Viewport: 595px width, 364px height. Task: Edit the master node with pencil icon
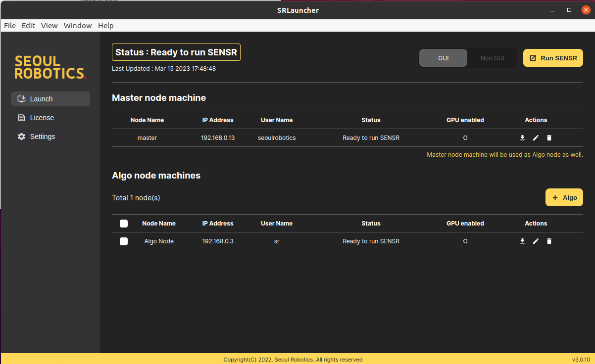point(536,138)
